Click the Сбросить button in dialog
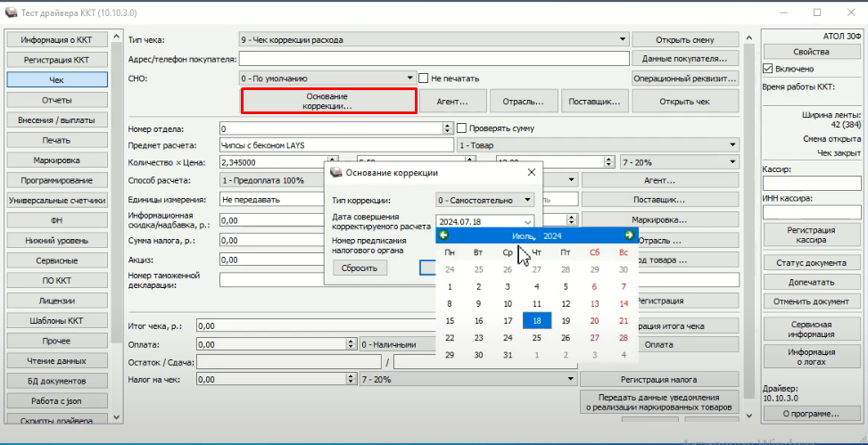 click(x=360, y=268)
